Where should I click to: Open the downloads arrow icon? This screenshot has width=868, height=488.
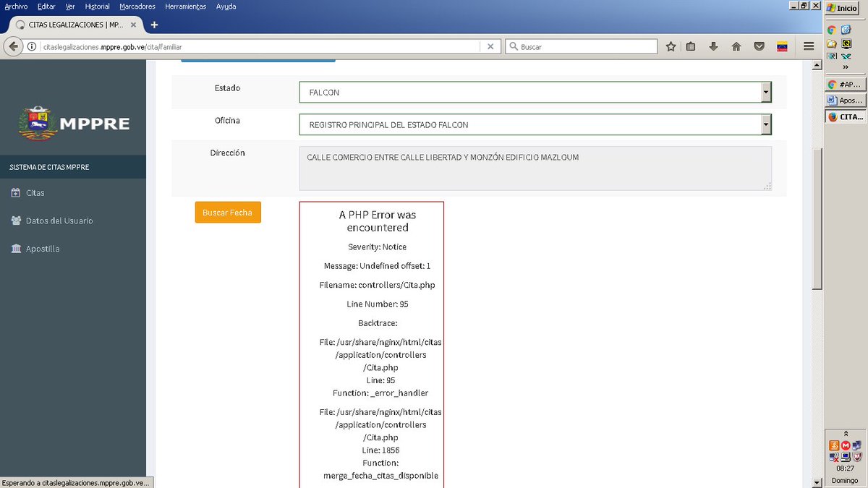tap(713, 46)
